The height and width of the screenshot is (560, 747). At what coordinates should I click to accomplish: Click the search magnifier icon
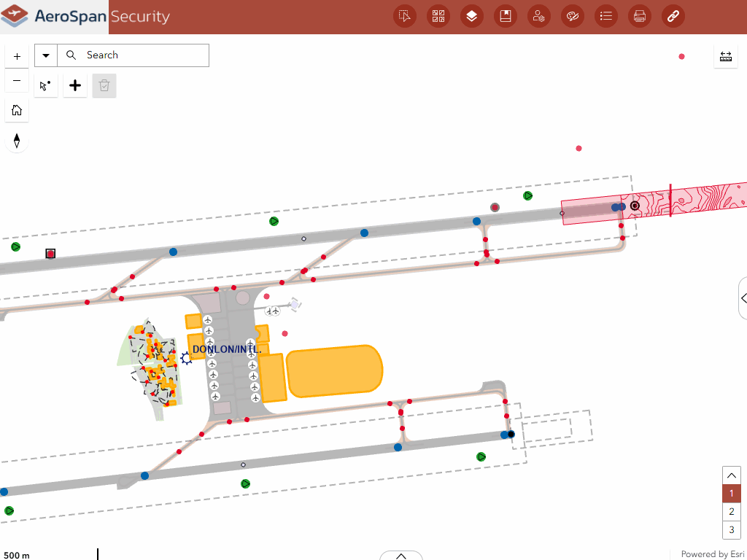pos(71,55)
